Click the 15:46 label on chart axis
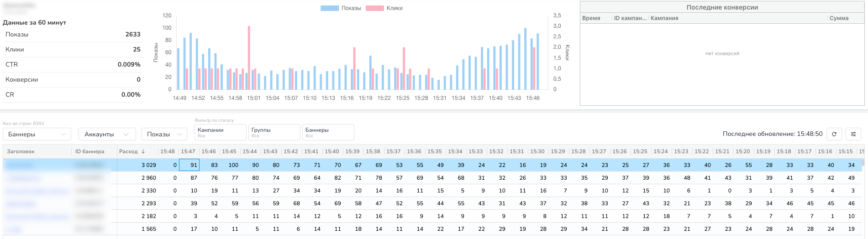This screenshot has height=239, width=868. (x=533, y=98)
